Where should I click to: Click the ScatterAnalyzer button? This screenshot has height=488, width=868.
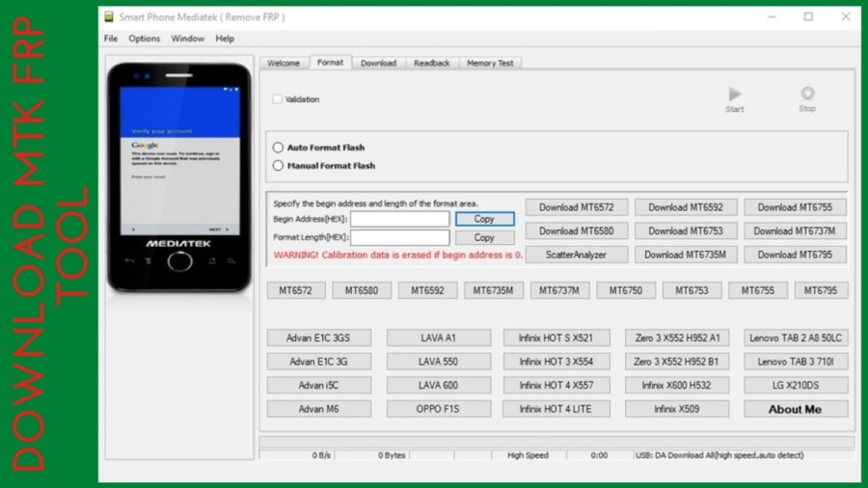coord(577,255)
